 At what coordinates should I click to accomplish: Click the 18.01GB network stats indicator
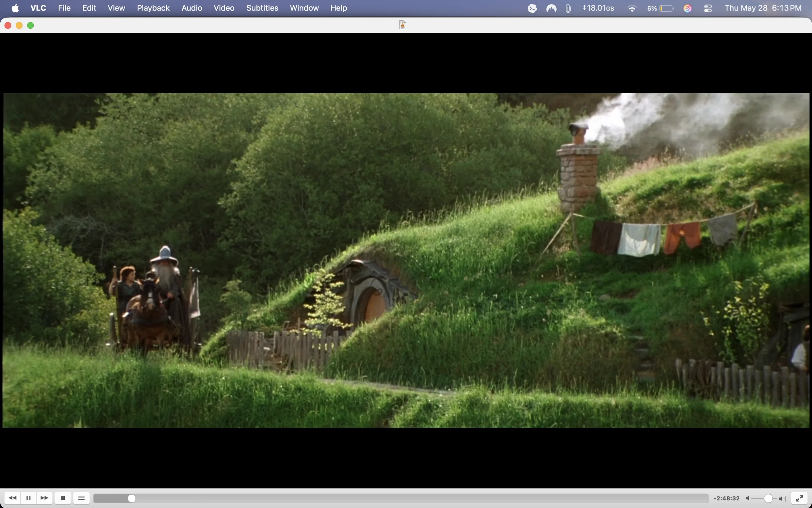tap(598, 8)
